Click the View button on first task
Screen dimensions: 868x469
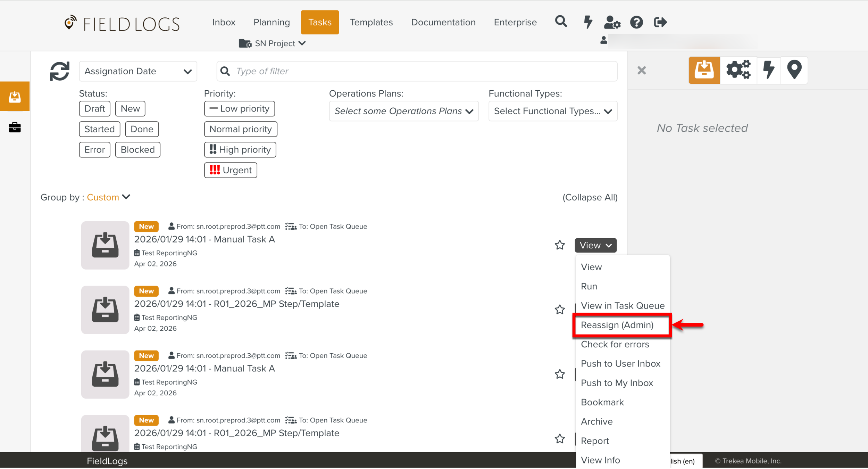pyautogui.click(x=595, y=245)
